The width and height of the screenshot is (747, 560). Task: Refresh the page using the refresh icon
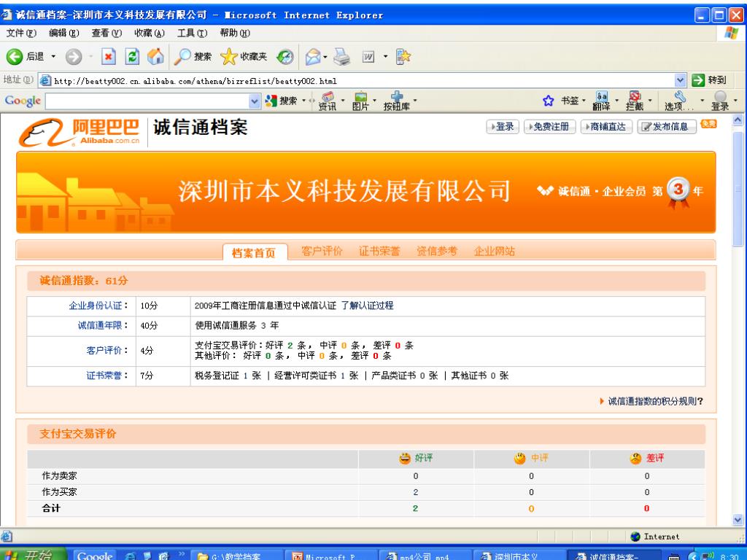(132, 57)
